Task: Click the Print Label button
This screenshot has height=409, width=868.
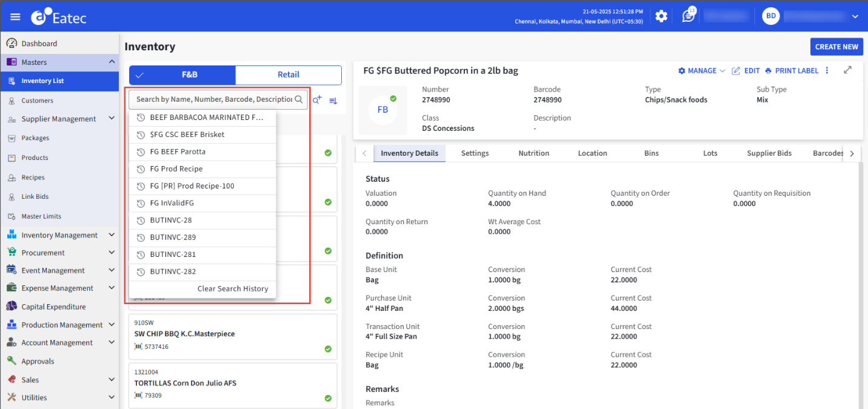Action: tap(792, 71)
